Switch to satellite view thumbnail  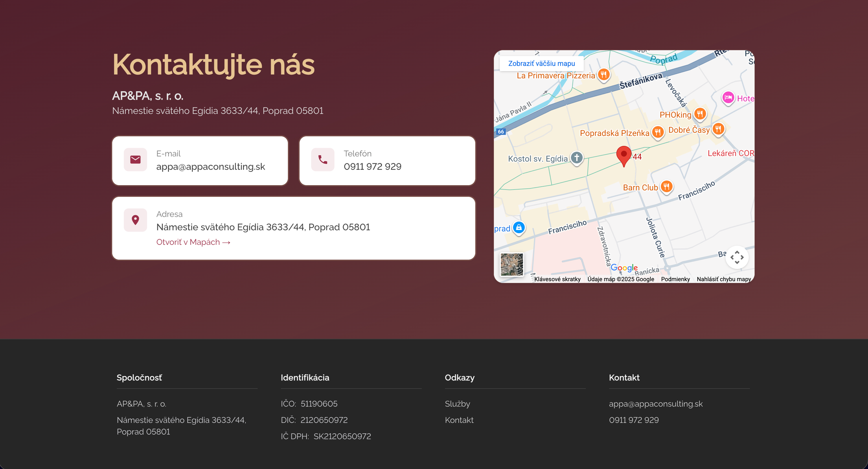click(512, 264)
